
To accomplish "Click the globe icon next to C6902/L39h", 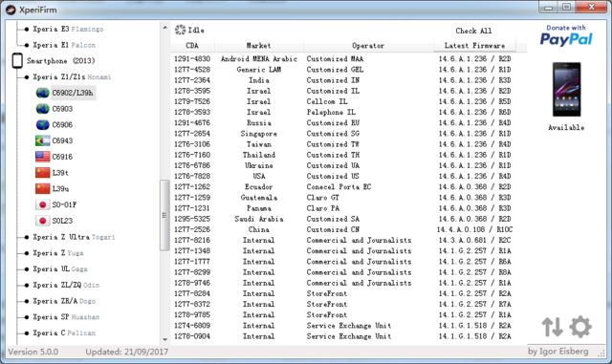I will 42,93.
